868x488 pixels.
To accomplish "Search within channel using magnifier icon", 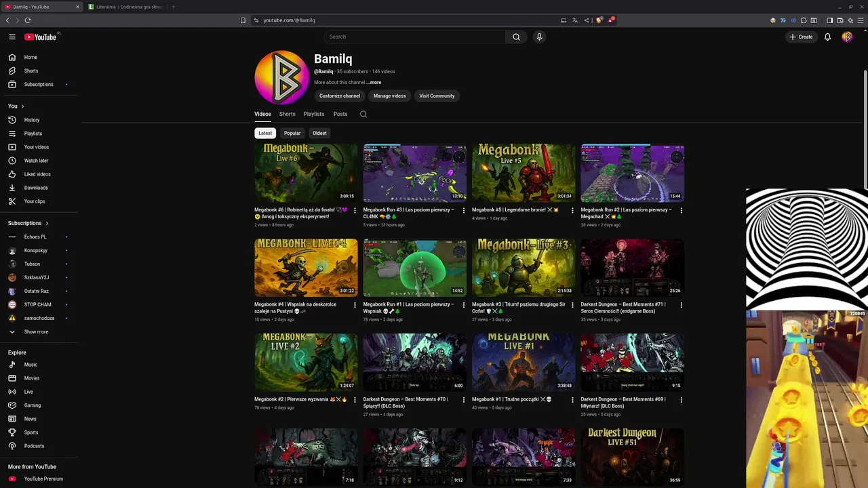I will [x=363, y=114].
